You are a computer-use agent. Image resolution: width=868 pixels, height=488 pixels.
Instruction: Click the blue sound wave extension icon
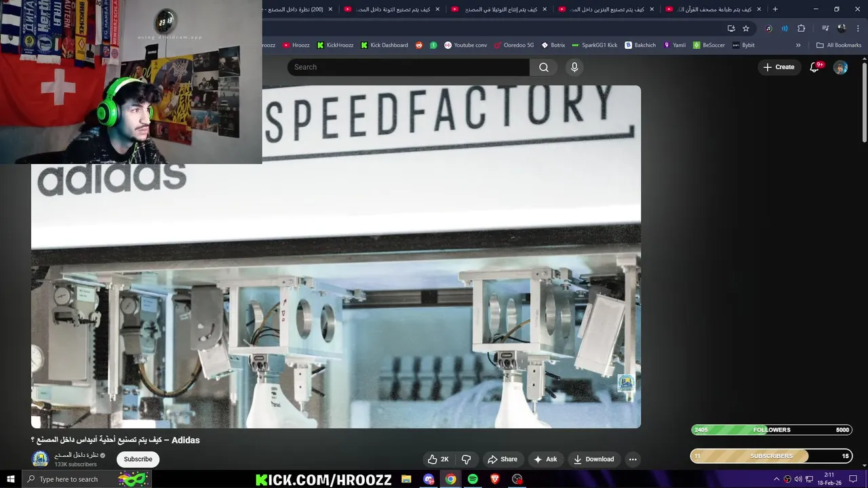tap(785, 28)
